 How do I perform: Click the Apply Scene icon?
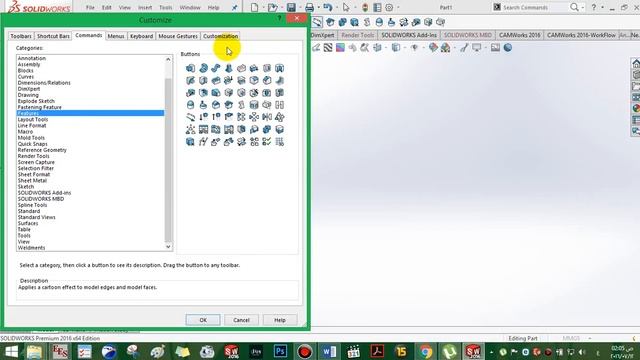445,48
